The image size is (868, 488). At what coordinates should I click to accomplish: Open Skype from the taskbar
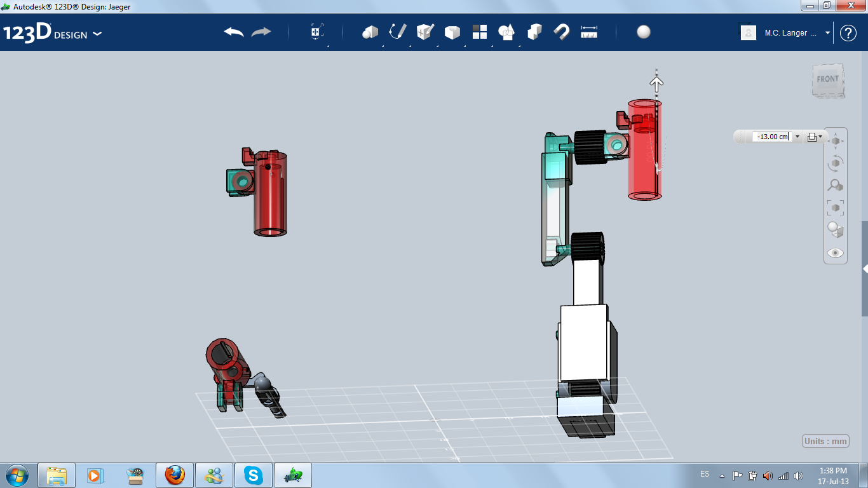pos(254,475)
